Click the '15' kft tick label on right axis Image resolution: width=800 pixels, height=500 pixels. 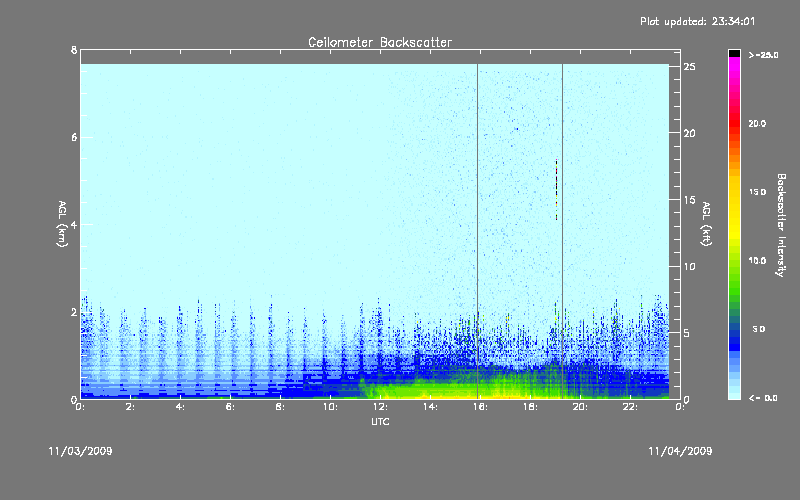click(x=689, y=200)
